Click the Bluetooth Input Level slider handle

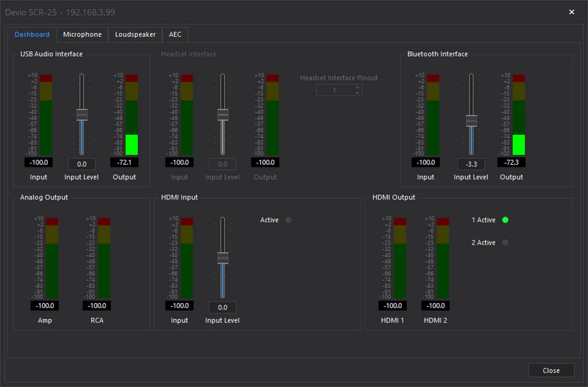(x=471, y=121)
